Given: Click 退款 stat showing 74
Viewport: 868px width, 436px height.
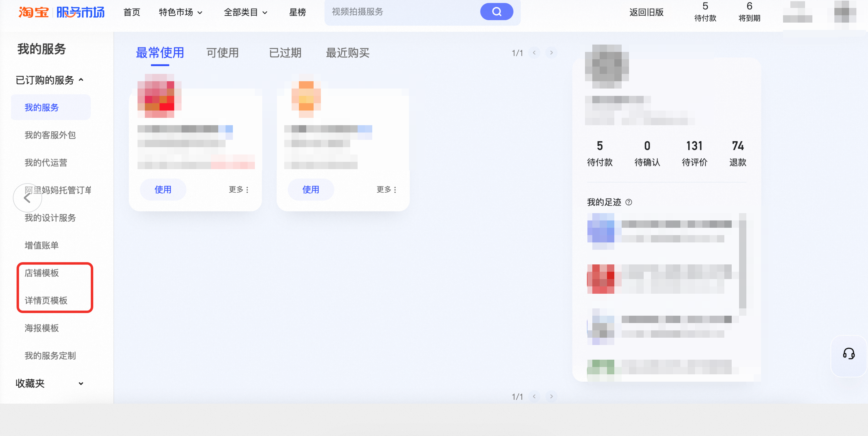Looking at the screenshot, I should tap(737, 154).
